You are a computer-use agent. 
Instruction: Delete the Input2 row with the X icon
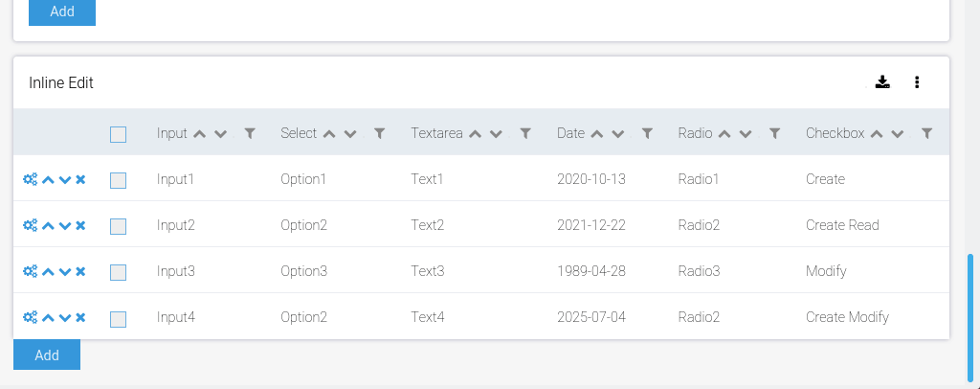coord(80,225)
